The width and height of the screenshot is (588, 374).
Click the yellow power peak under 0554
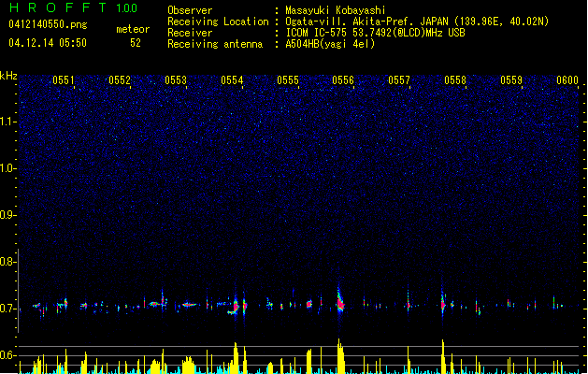(x=236, y=358)
